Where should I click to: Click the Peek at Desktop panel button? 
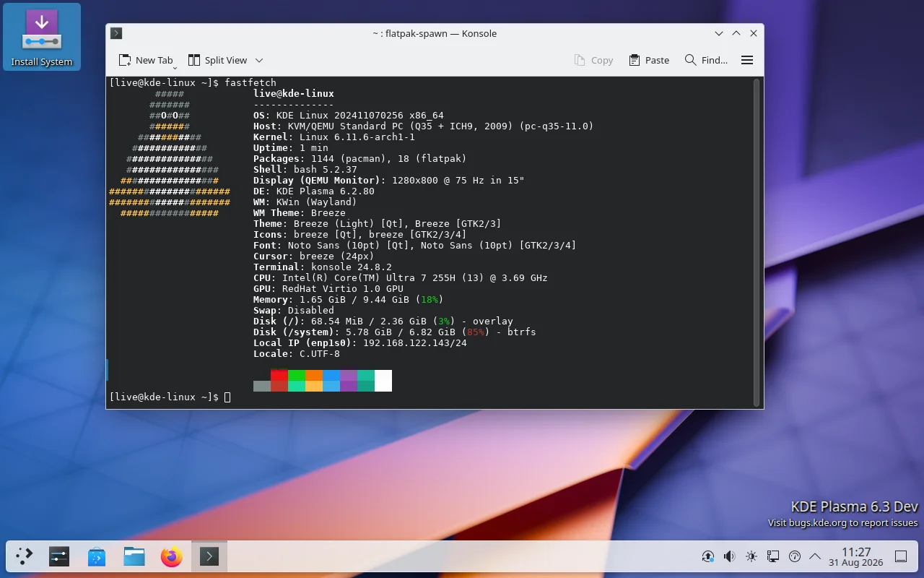pyautogui.click(x=901, y=556)
